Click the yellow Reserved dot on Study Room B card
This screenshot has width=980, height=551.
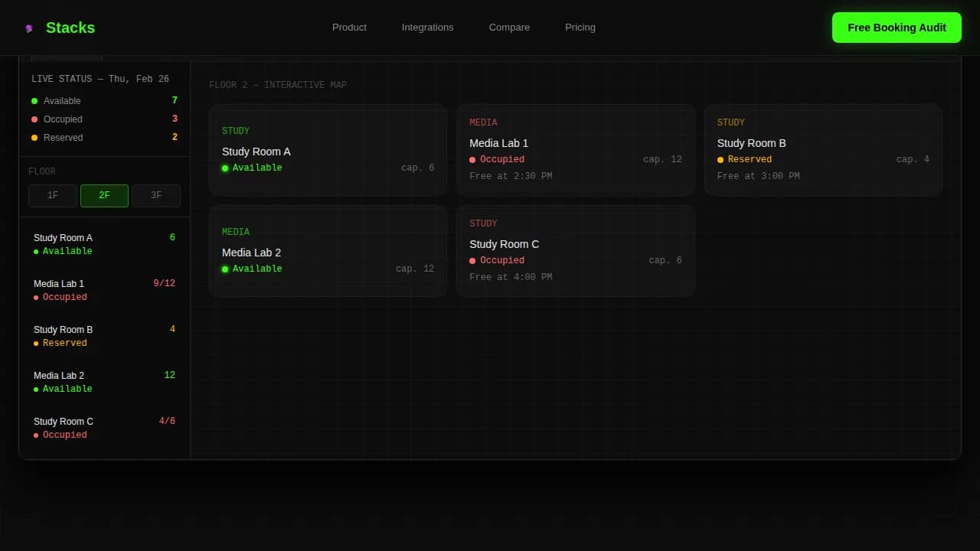tap(720, 160)
